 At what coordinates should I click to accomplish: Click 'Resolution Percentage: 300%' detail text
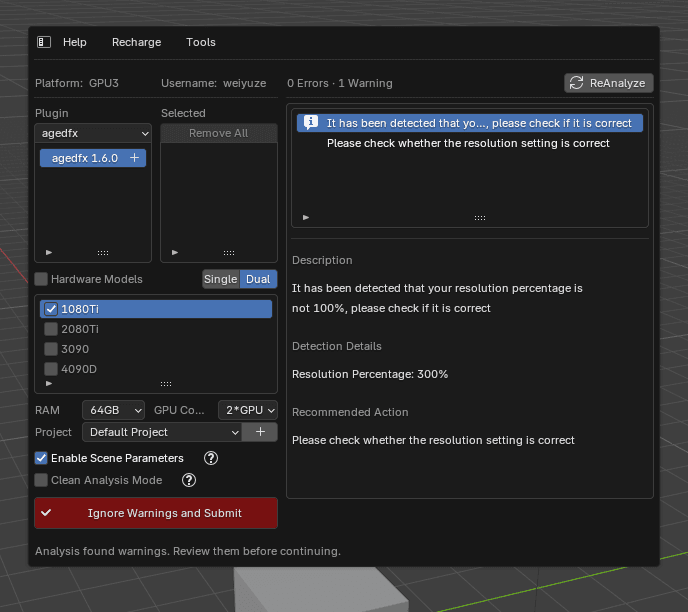[370, 374]
